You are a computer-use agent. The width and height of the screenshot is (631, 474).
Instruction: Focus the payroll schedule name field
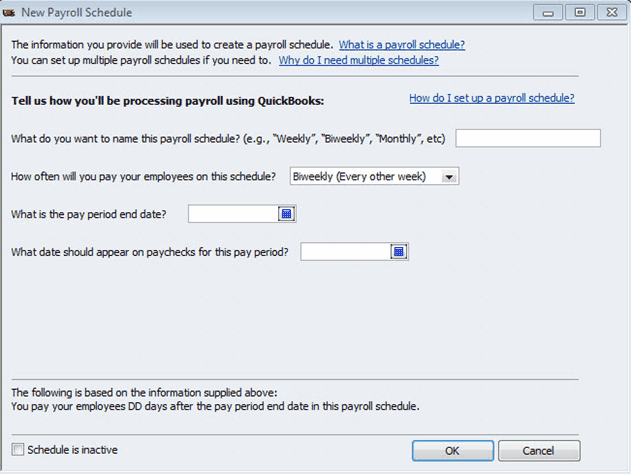coord(528,138)
